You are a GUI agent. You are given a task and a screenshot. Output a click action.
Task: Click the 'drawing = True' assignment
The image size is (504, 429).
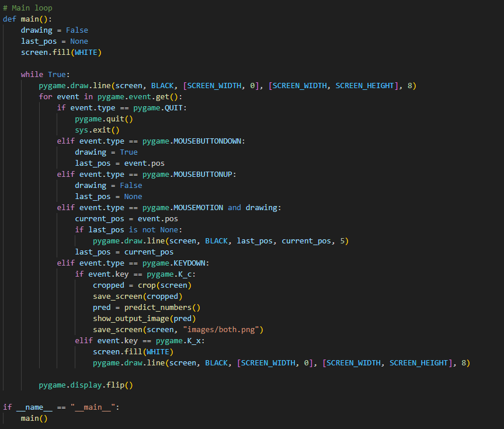click(106, 152)
